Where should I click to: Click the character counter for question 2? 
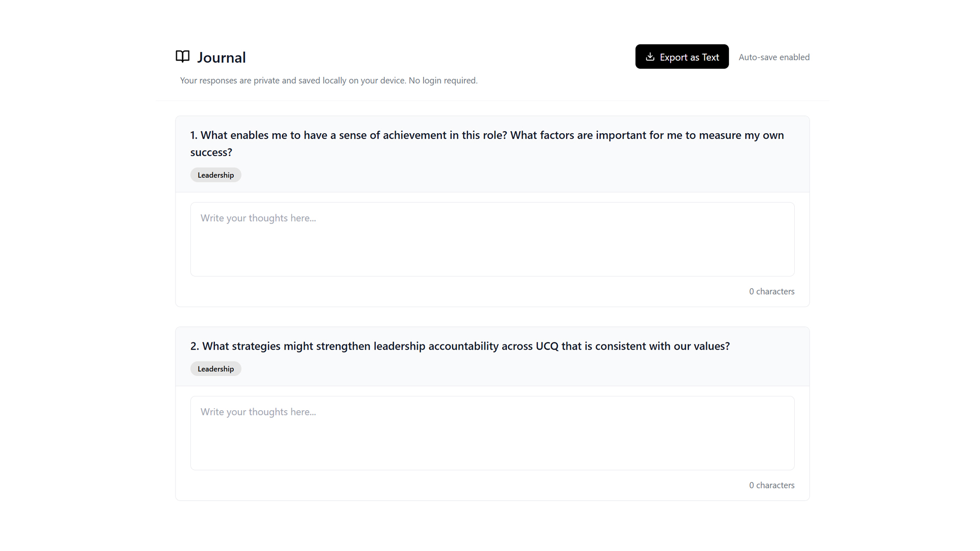tap(771, 485)
